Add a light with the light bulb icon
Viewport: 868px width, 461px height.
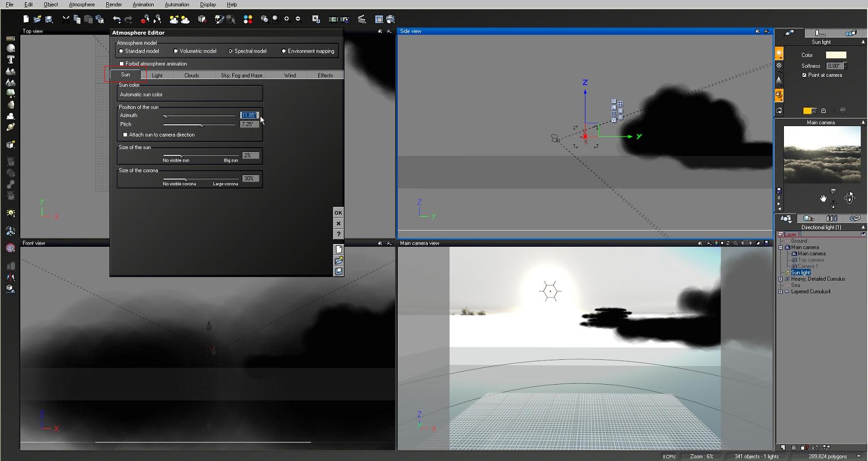tap(10, 213)
